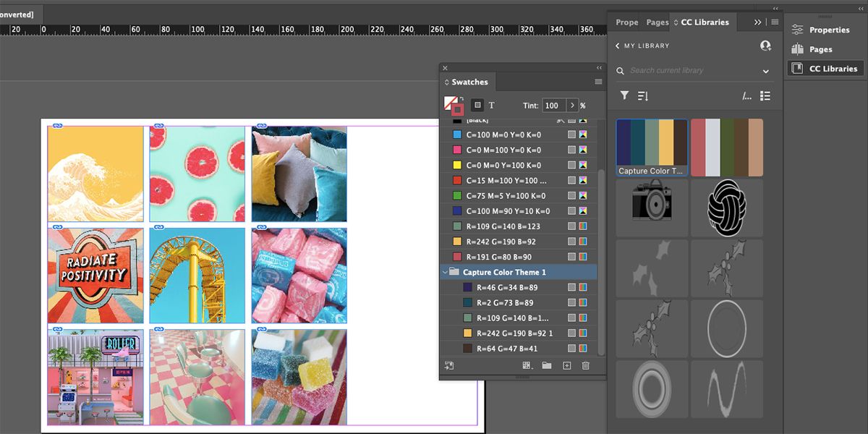Click the Invite collaborators person icon
This screenshot has width=868, height=434.
tap(765, 45)
